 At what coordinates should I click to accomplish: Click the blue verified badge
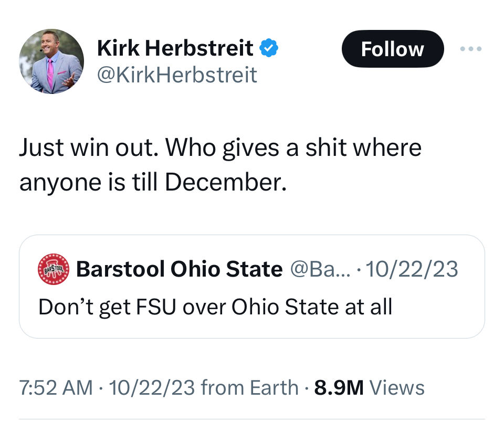click(x=269, y=49)
